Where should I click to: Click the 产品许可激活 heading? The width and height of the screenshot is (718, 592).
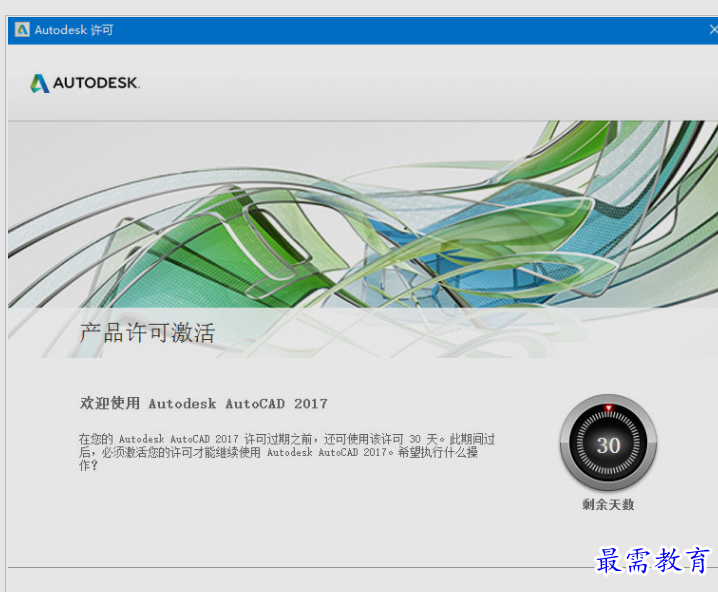point(147,333)
